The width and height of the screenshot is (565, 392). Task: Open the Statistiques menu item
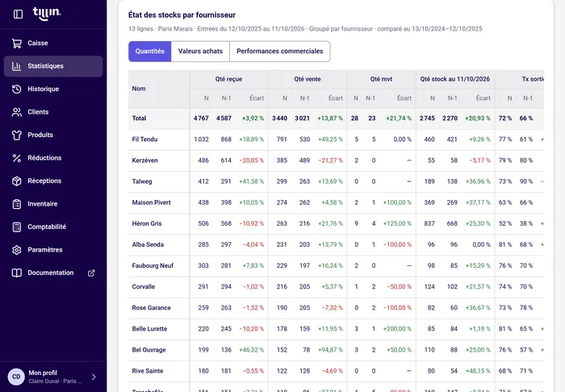tap(53, 66)
